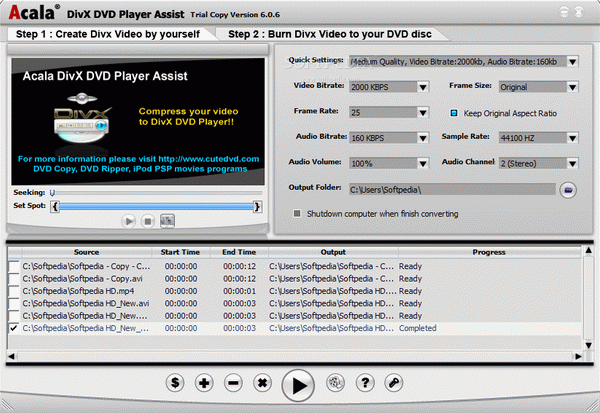Uncheck the Completed row checkbox
Image resolution: width=600 pixels, height=413 pixels.
click(x=14, y=328)
